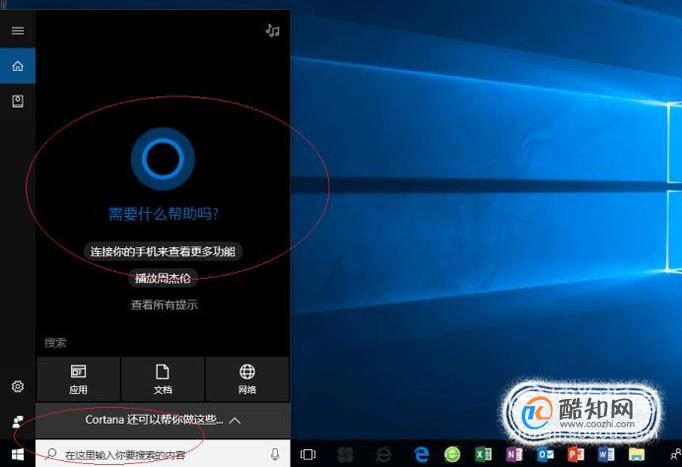Click the 搜索 section label
The width and height of the screenshot is (682, 467).
click(55, 343)
